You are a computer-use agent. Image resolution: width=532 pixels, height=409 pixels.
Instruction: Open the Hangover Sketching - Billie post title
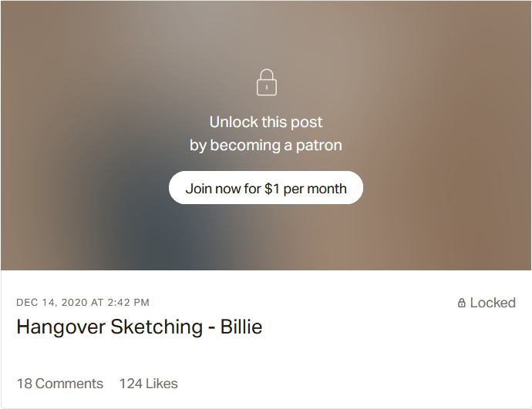tap(140, 327)
